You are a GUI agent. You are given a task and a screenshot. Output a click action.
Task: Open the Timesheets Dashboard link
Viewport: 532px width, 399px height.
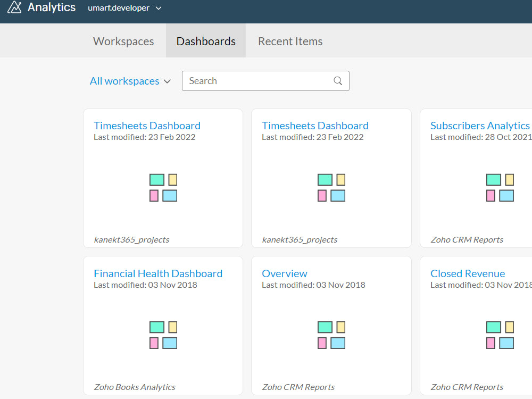pyautogui.click(x=147, y=126)
